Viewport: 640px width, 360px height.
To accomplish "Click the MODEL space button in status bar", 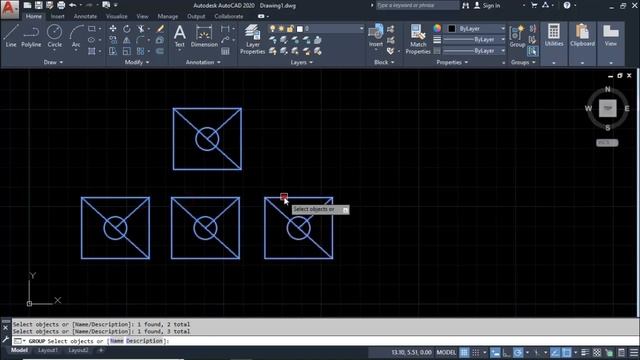I will [x=446, y=352].
